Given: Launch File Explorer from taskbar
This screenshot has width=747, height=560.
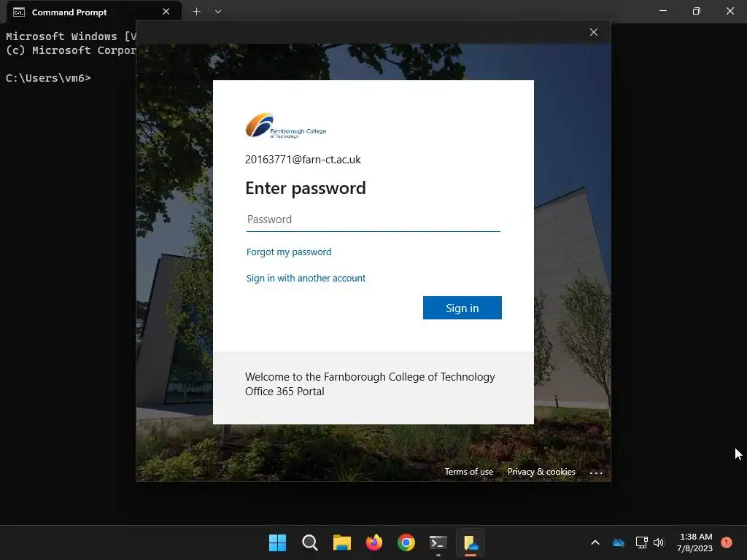Looking at the screenshot, I should [x=341, y=542].
